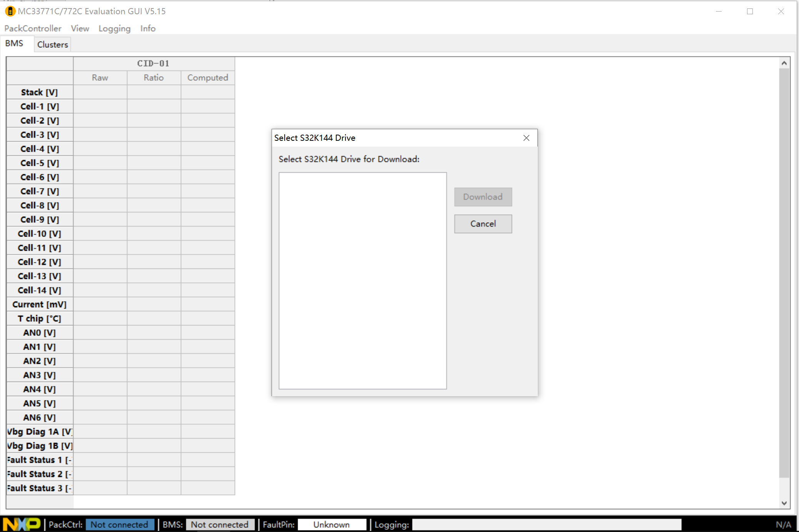Click the Cancel button
The height and width of the screenshot is (532, 799).
click(x=483, y=223)
